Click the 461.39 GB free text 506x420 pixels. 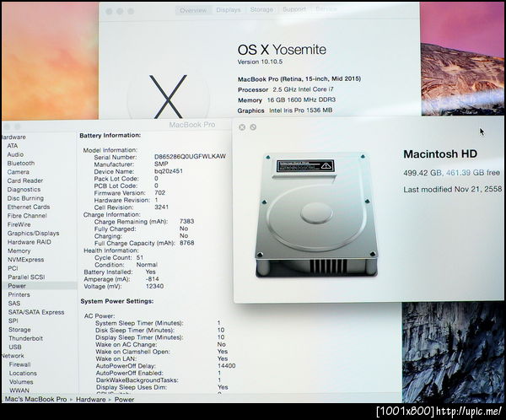pyautogui.click(x=473, y=173)
